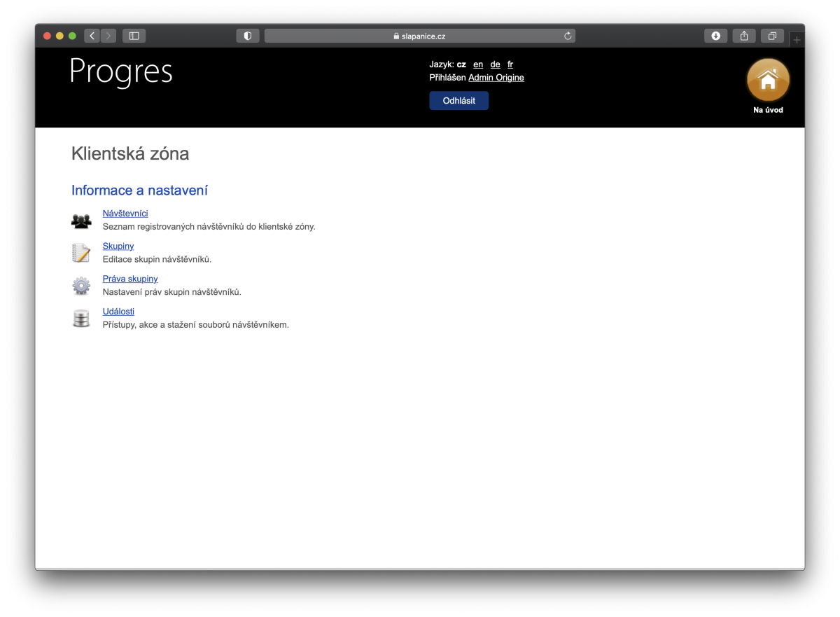Screen dimensions: 840x617
Task: Click the Informace a nastavení heading
Action: coord(139,190)
